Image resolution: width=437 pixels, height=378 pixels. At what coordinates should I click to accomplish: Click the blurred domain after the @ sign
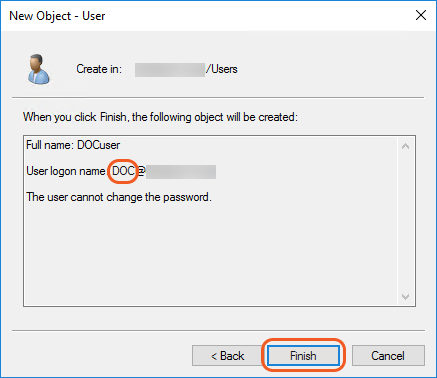click(x=181, y=172)
